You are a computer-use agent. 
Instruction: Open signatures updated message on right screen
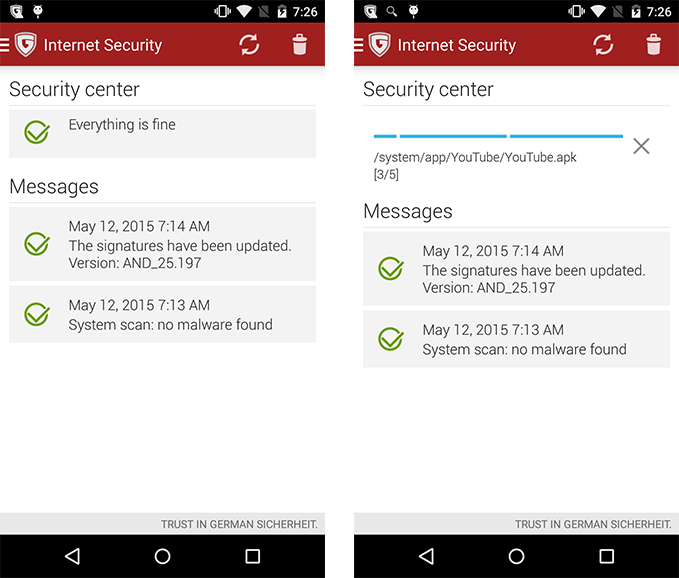pyautogui.click(x=516, y=269)
